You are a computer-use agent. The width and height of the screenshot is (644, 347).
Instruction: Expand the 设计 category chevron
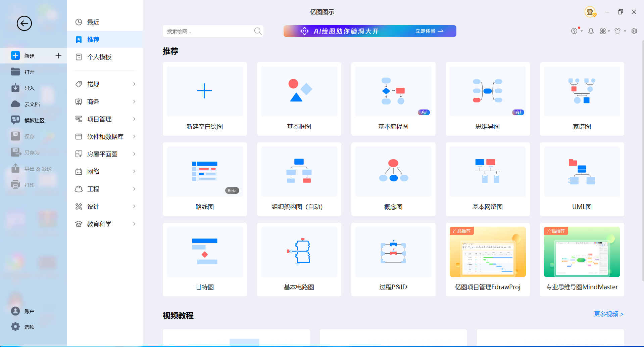134,206
